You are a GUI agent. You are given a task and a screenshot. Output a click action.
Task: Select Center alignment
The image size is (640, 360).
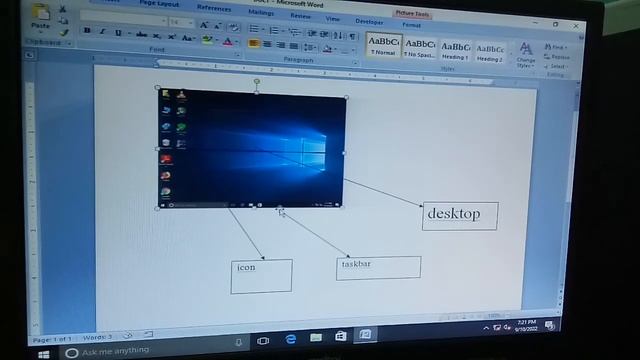point(267,44)
